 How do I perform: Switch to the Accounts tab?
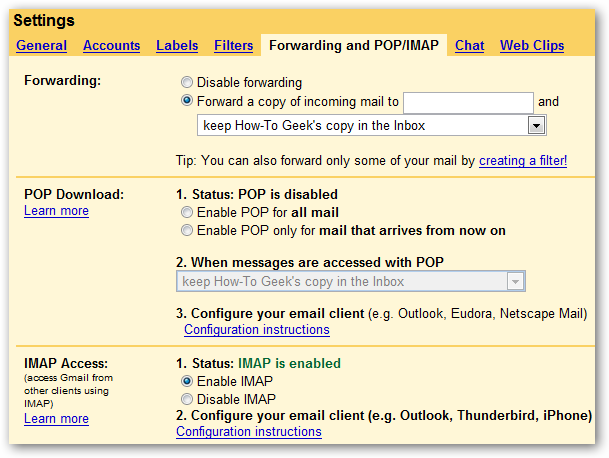111,45
